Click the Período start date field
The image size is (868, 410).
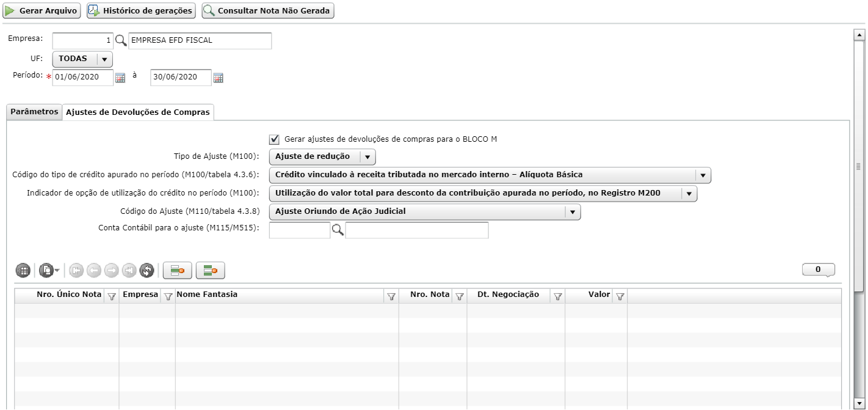(x=83, y=78)
